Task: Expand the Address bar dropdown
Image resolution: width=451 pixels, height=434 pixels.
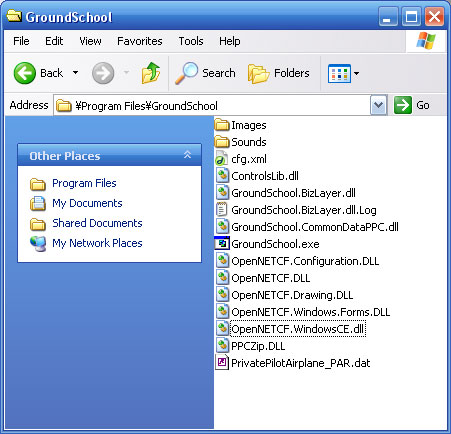Action: tap(378, 105)
